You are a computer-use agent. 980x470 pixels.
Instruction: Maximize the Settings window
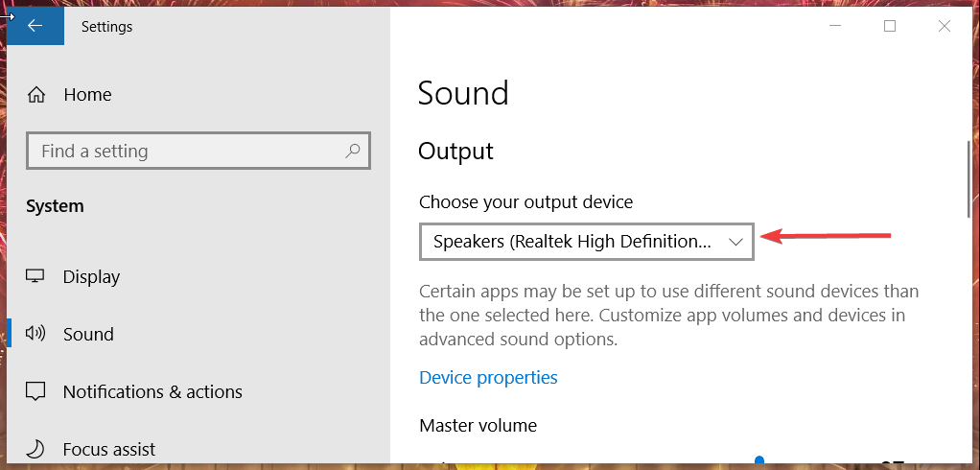[889, 26]
